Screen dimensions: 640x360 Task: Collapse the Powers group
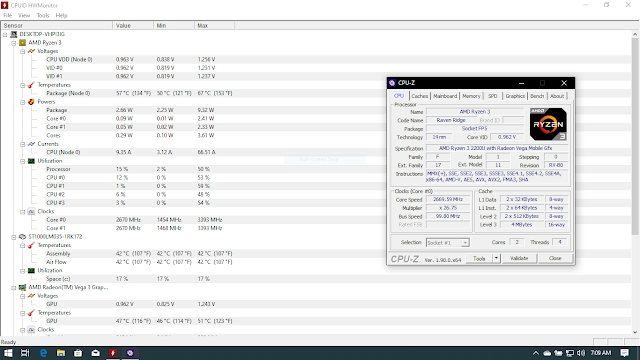click(x=23, y=102)
